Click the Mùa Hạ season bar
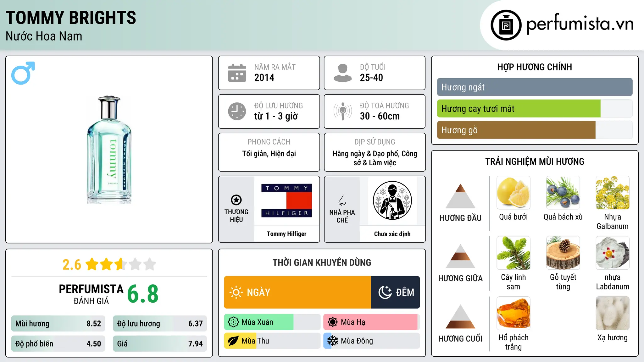The width and height of the screenshot is (644, 362). coord(372,322)
